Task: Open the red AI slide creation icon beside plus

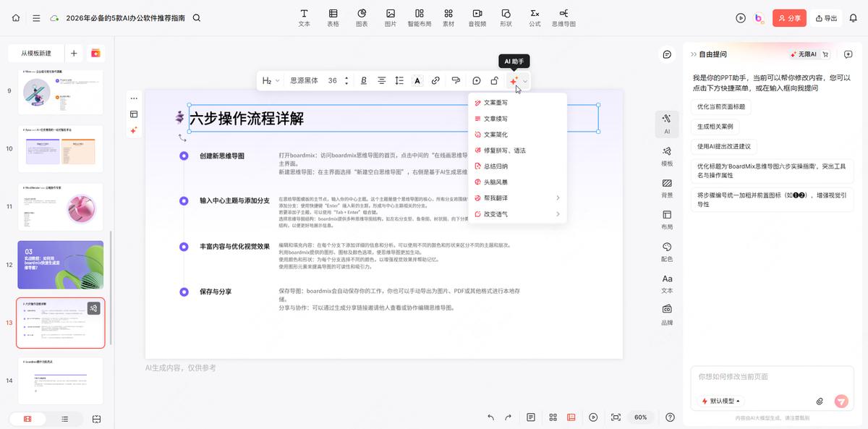Action: point(95,54)
